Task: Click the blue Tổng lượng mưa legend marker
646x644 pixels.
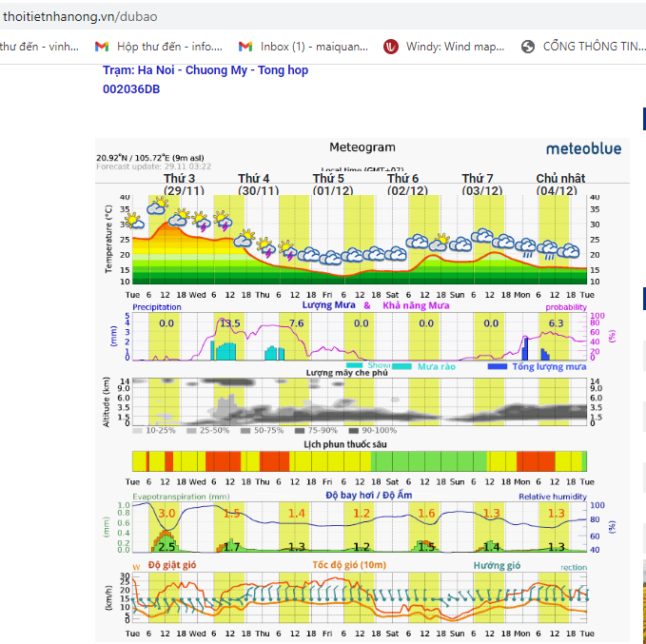Action: click(x=497, y=365)
